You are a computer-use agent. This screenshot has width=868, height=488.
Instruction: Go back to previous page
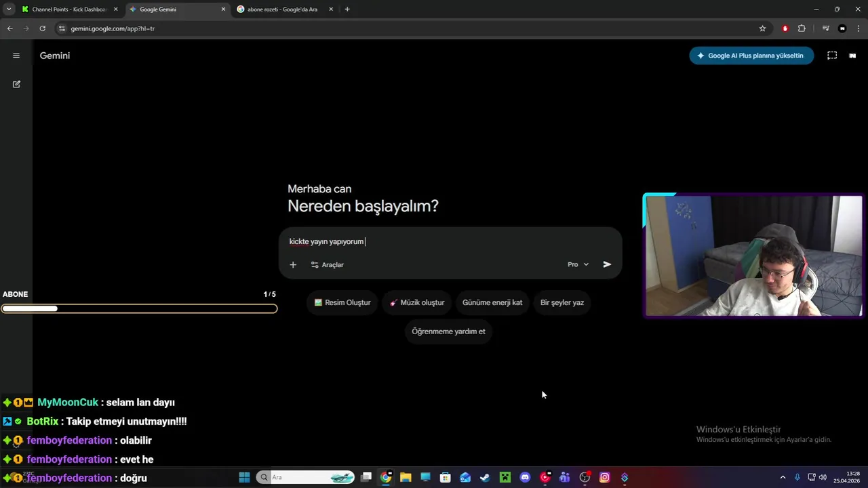9,28
